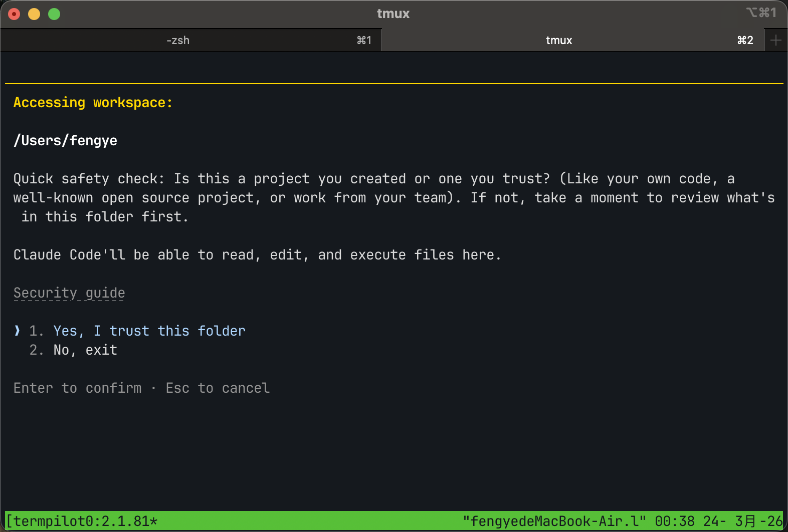The image size is (788, 532).
Task: Click the ⌘1 shortcut badge on zsh tab
Action: click(364, 40)
